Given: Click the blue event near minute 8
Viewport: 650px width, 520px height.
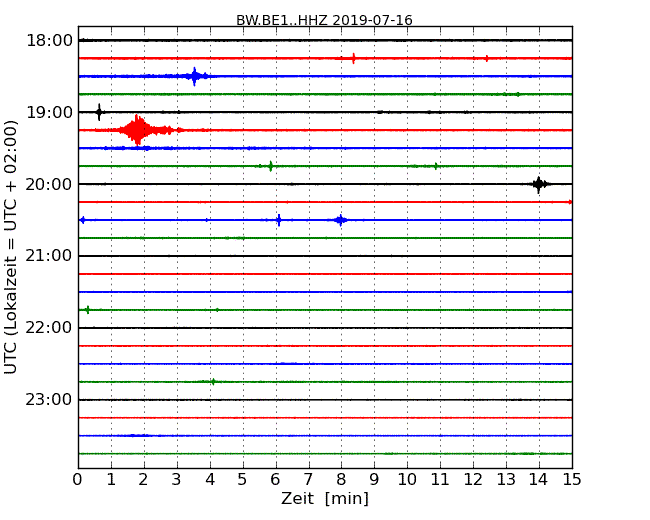Looking at the screenshot, I should click(x=341, y=220).
